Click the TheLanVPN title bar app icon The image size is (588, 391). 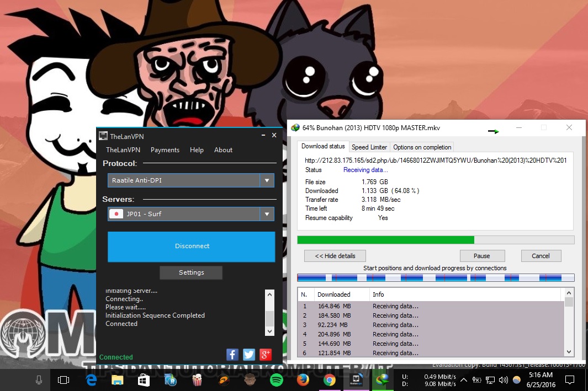103,136
